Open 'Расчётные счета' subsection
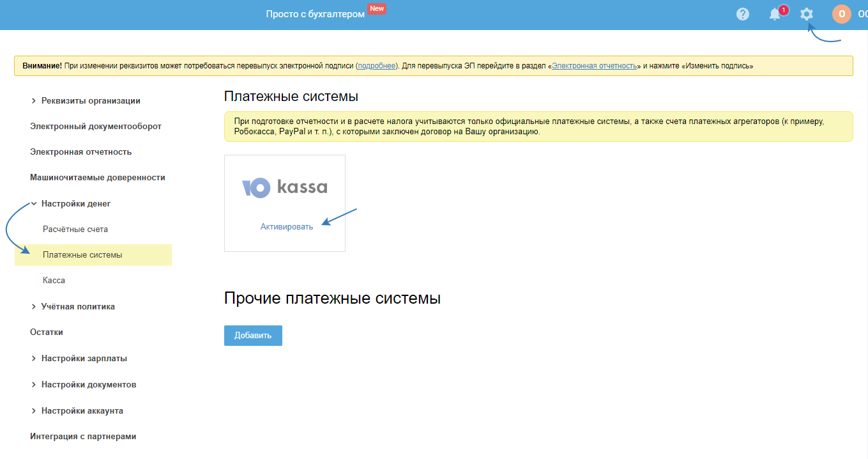The width and height of the screenshot is (868, 459). [75, 229]
